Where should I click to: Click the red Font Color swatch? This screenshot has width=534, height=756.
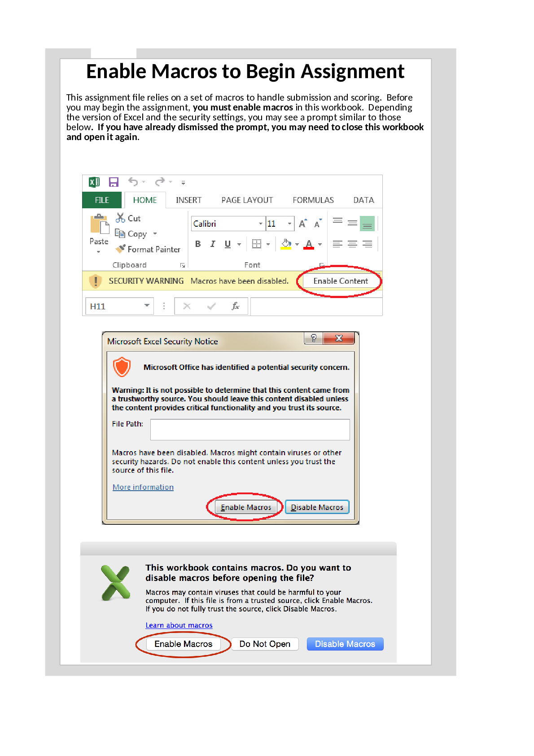tap(309, 244)
